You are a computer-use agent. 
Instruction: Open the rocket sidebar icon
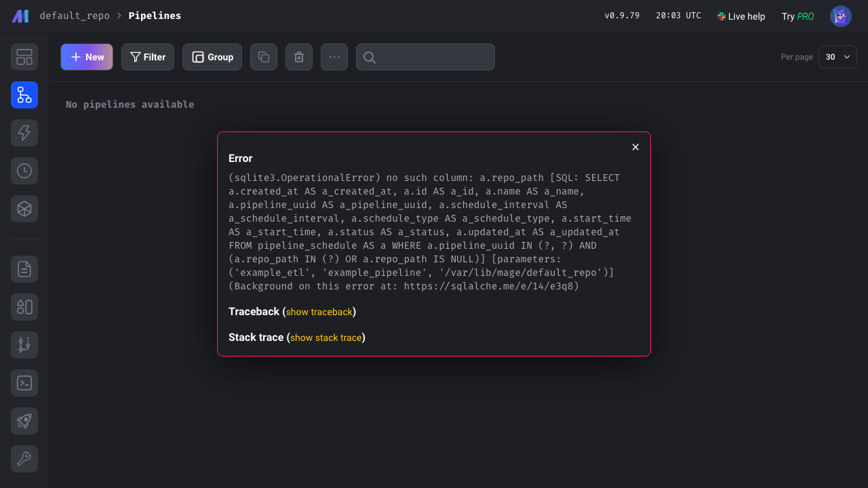coord(24,421)
